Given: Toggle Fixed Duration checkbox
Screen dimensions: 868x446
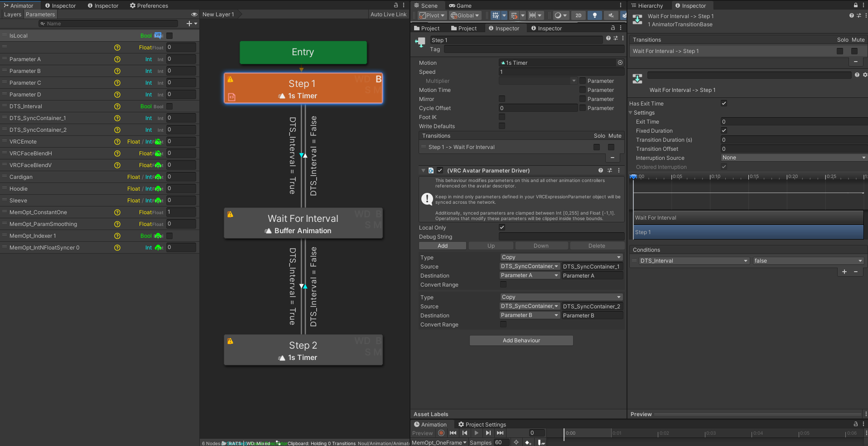Looking at the screenshot, I should pyautogui.click(x=724, y=130).
